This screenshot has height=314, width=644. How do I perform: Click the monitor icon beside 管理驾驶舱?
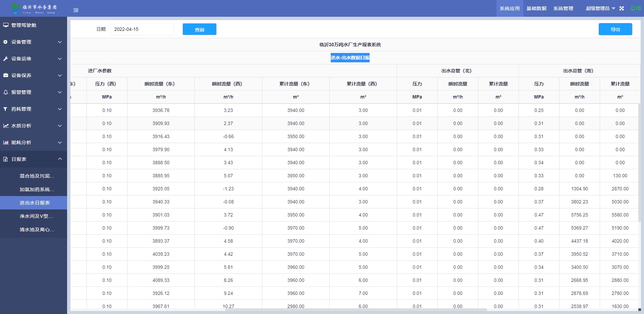[6, 25]
